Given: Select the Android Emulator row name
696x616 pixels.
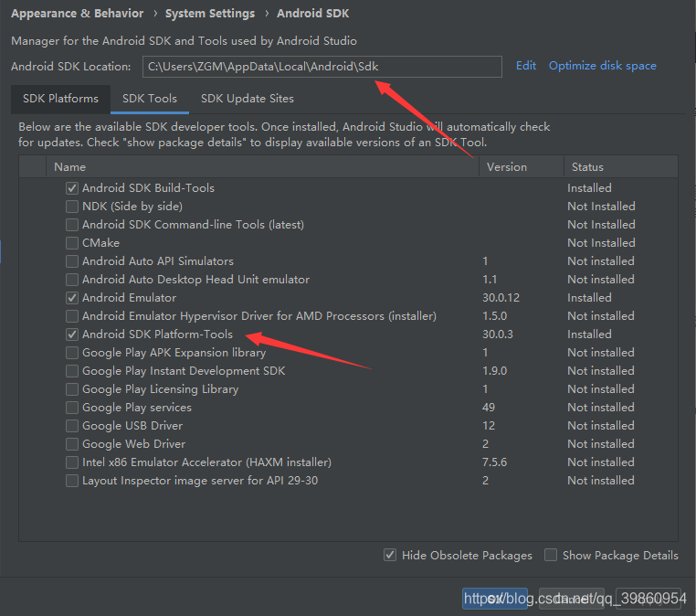Looking at the screenshot, I should tap(129, 298).
